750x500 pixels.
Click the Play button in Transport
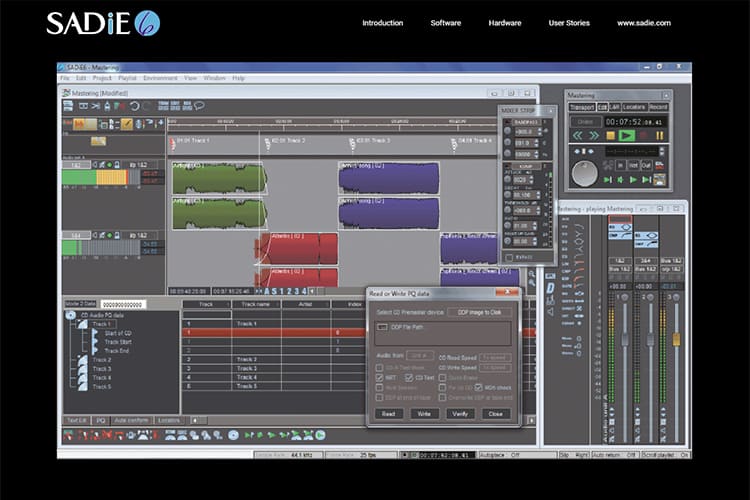(x=626, y=136)
